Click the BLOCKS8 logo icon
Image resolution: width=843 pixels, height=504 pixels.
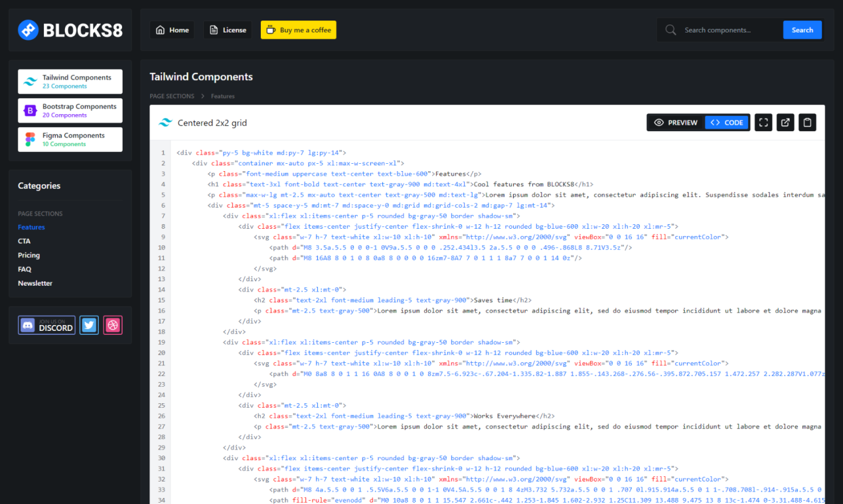pyautogui.click(x=28, y=29)
